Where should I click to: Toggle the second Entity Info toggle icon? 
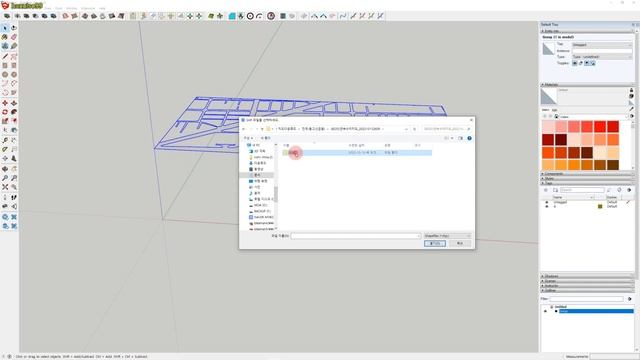click(x=580, y=63)
